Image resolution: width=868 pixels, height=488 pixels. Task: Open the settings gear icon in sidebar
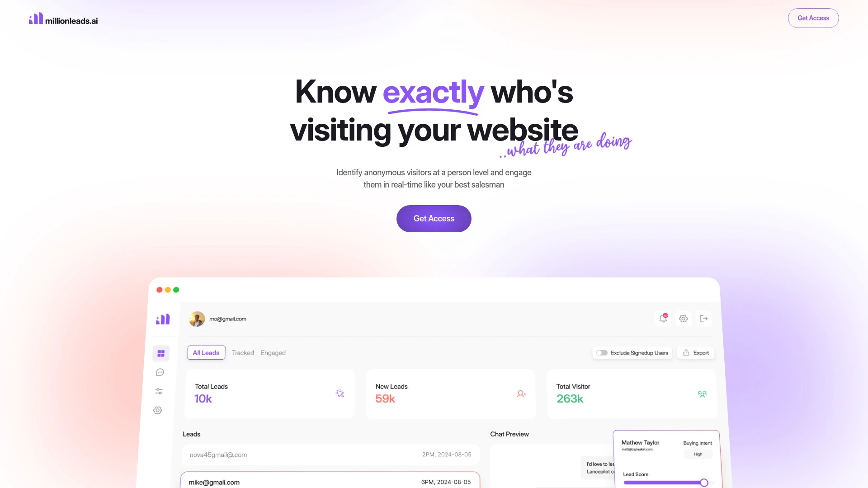tap(158, 410)
